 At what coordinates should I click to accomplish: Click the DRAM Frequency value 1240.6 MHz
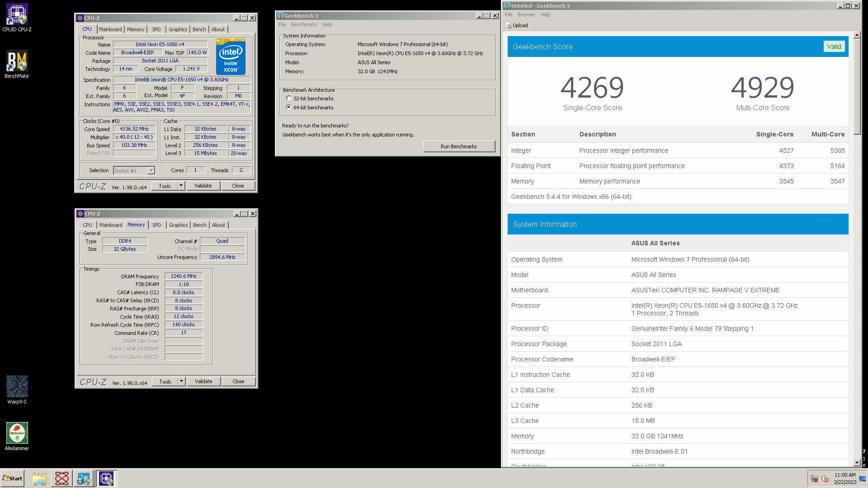coord(184,276)
